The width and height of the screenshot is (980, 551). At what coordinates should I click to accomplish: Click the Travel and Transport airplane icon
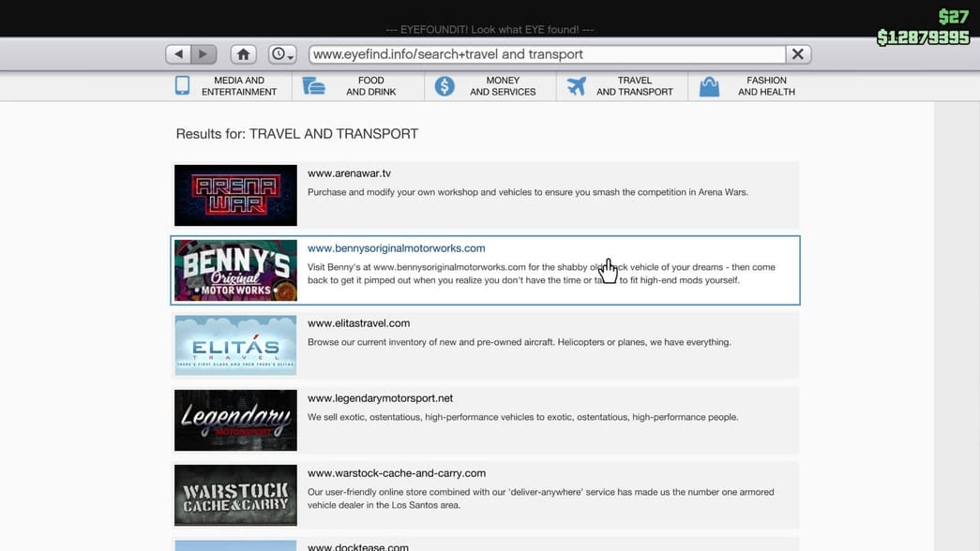576,86
